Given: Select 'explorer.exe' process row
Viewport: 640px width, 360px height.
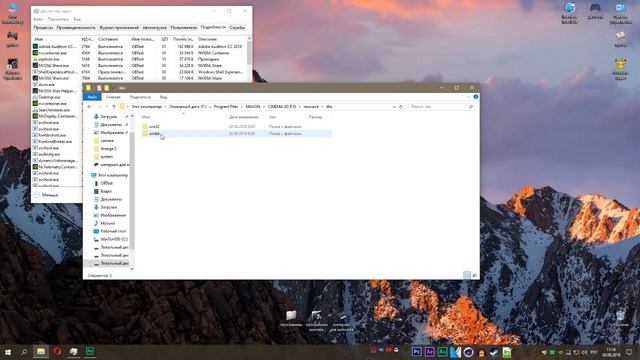Looking at the screenshot, I should click(139, 59).
